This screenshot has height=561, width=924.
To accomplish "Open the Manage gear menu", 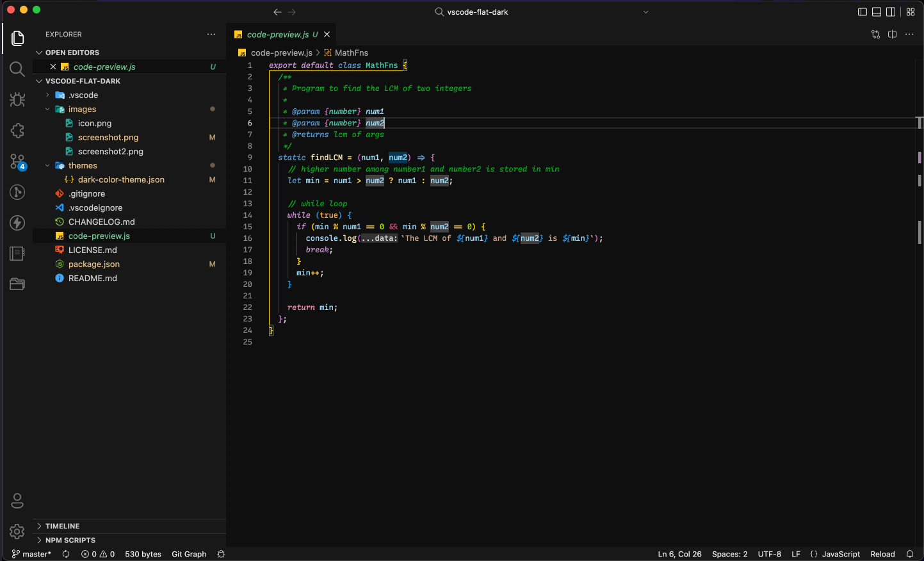I will tap(17, 532).
